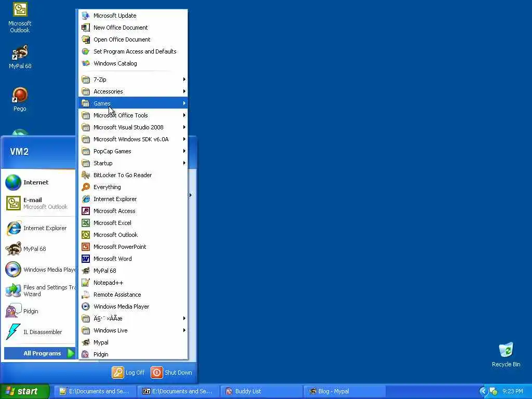Click the Microsoft Word icon
The height and width of the screenshot is (399, 532).
click(86, 259)
